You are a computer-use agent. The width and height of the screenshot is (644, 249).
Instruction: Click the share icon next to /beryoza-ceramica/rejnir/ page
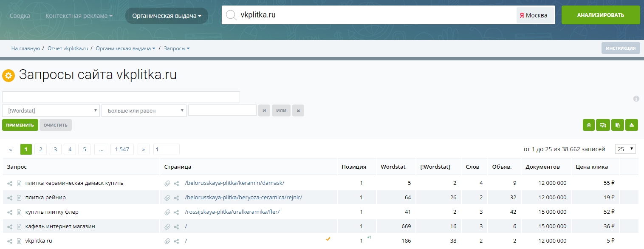point(176,198)
